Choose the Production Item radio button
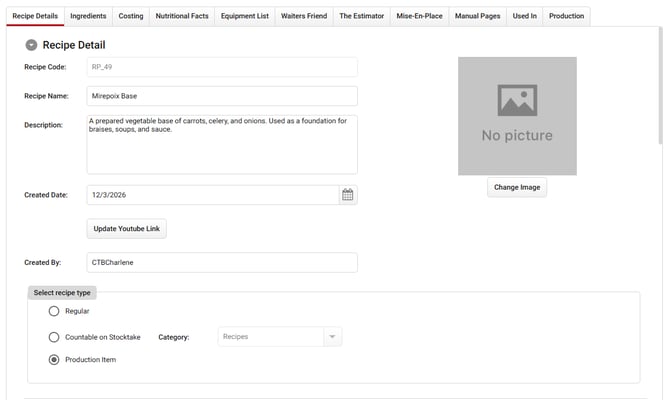Viewport: 670px width, 400px height. click(x=54, y=360)
